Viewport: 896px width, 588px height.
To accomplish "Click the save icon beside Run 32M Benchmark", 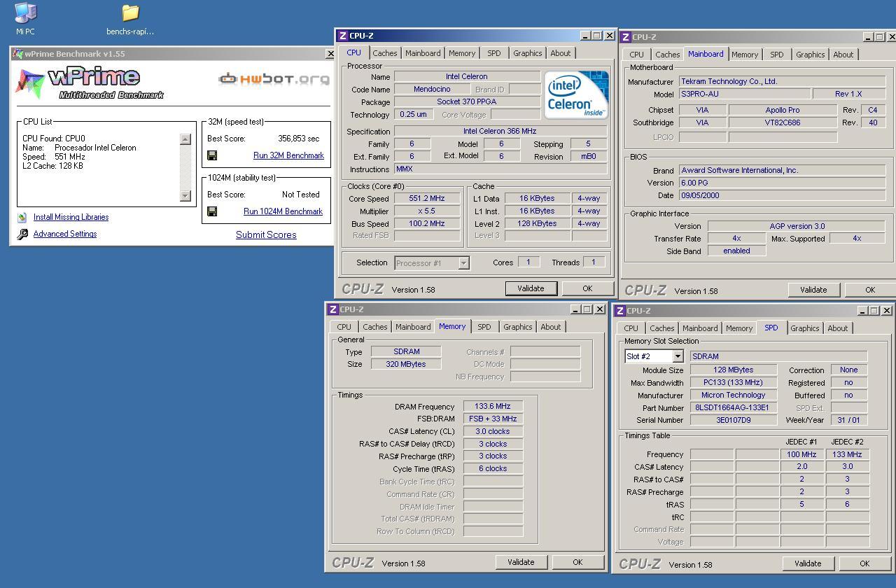I will pyautogui.click(x=212, y=155).
